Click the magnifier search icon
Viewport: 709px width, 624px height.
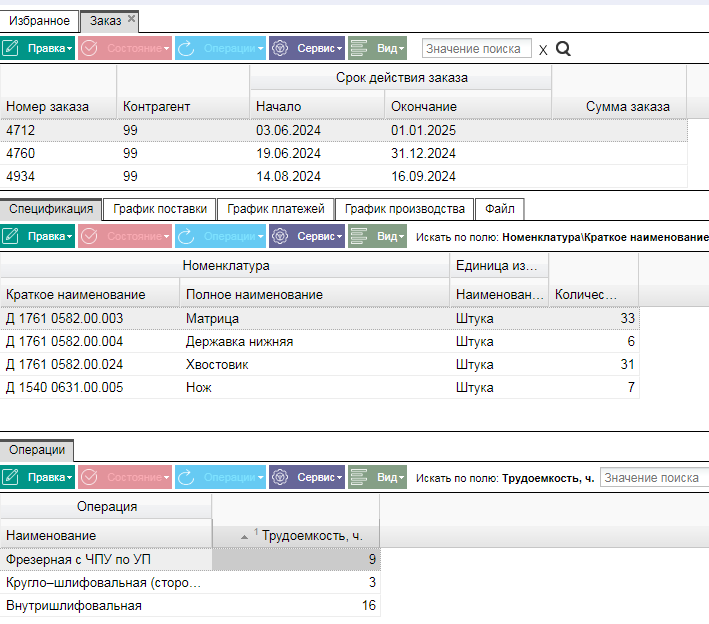[563, 48]
